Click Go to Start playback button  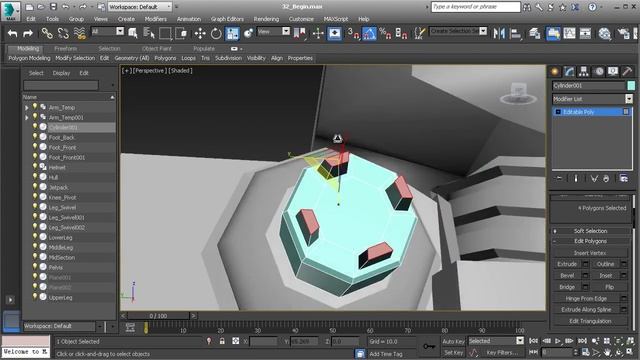(x=533, y=341)
